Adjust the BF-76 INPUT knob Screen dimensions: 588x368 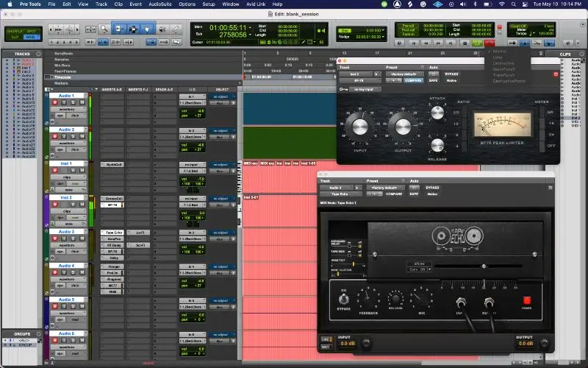359,127
